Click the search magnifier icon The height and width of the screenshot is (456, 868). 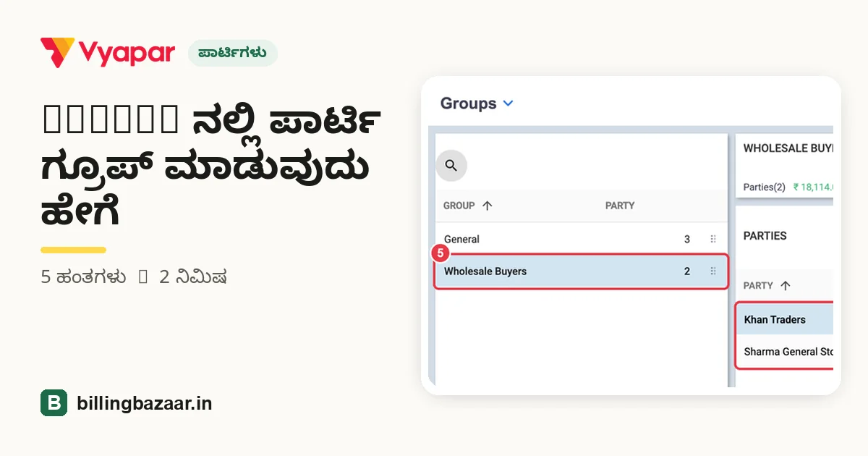pyautogui.click(x=451, y=166)
